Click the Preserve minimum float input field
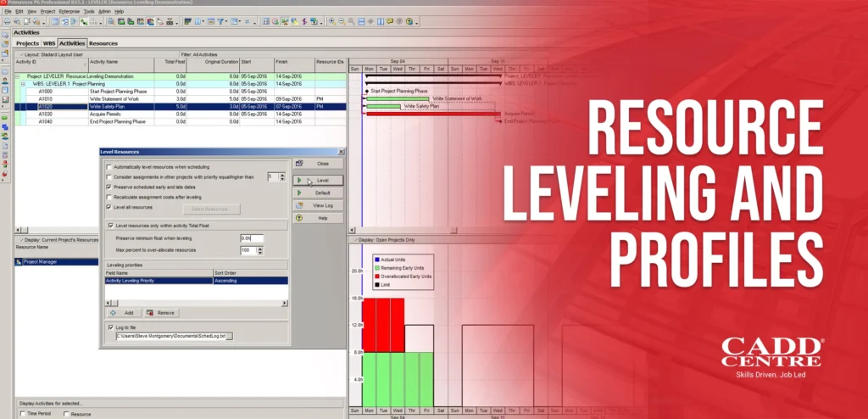The image size is (868, 419). pos(251,238)
